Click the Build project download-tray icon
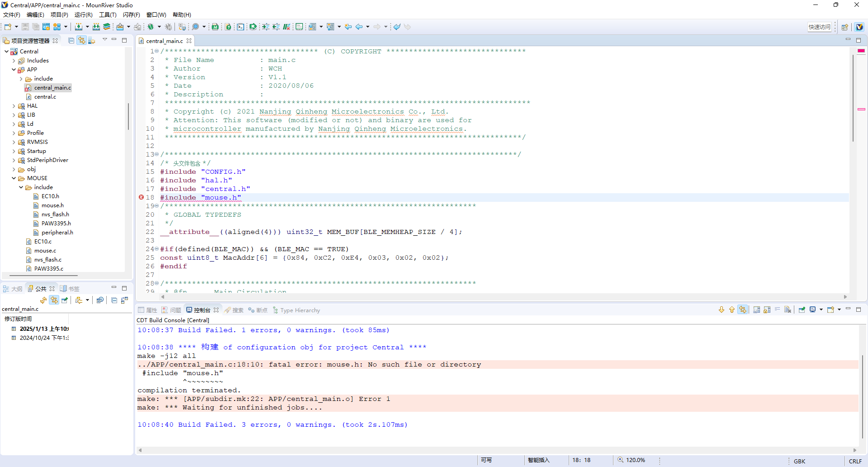868x467 pixels. point(79,27)
